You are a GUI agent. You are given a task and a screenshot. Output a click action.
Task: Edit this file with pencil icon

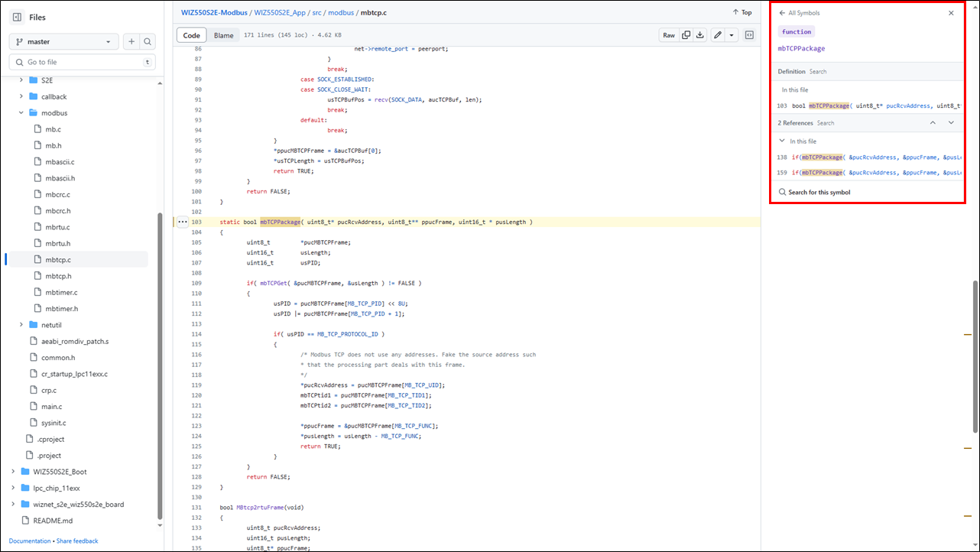point(717,35)
